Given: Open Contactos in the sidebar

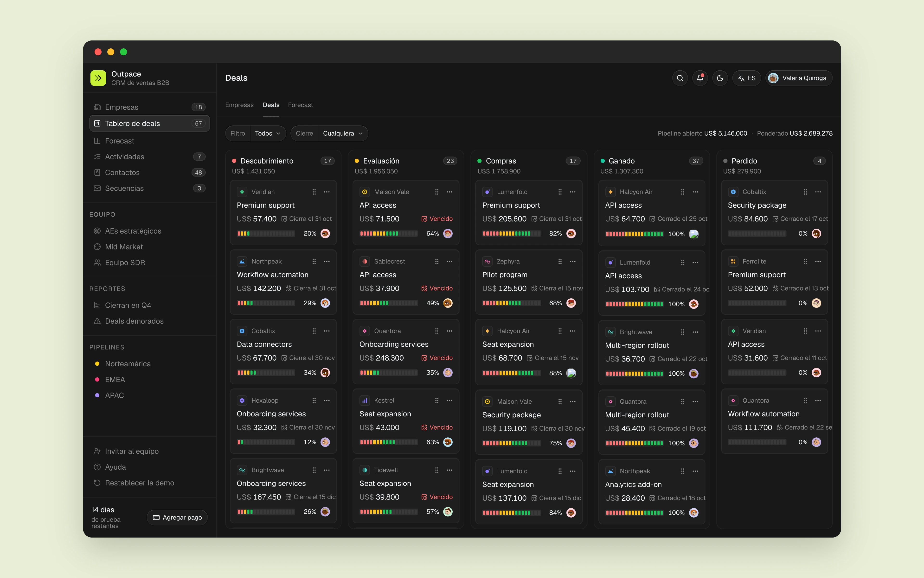Looking at the screenshot, I should 149,172.
